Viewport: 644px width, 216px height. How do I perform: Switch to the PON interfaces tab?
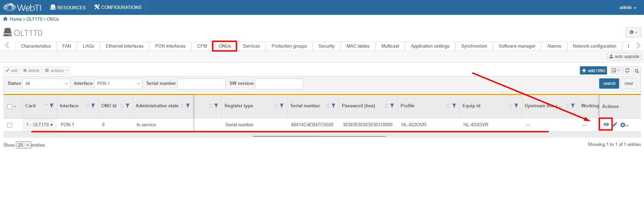[170, 46]
